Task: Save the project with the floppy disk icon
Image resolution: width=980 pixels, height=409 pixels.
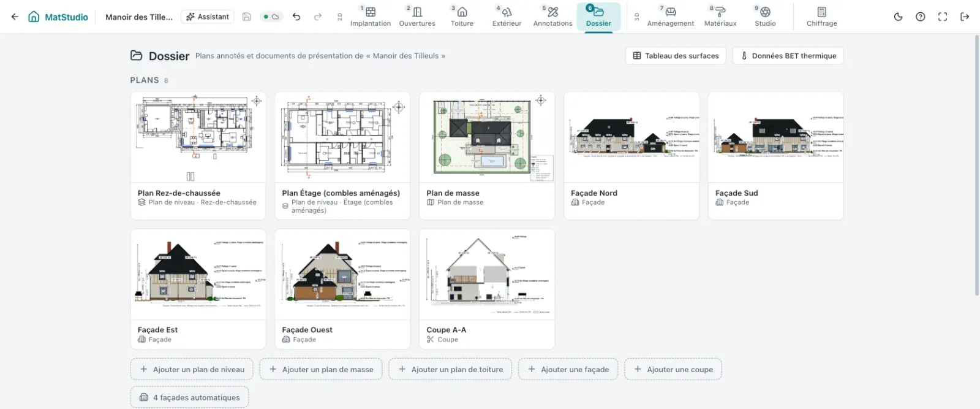Action: point(246,17)
